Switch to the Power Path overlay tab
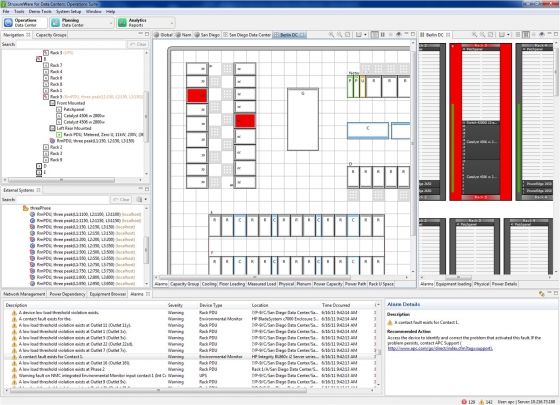This screenshot has height=405, width=560. 355,284
